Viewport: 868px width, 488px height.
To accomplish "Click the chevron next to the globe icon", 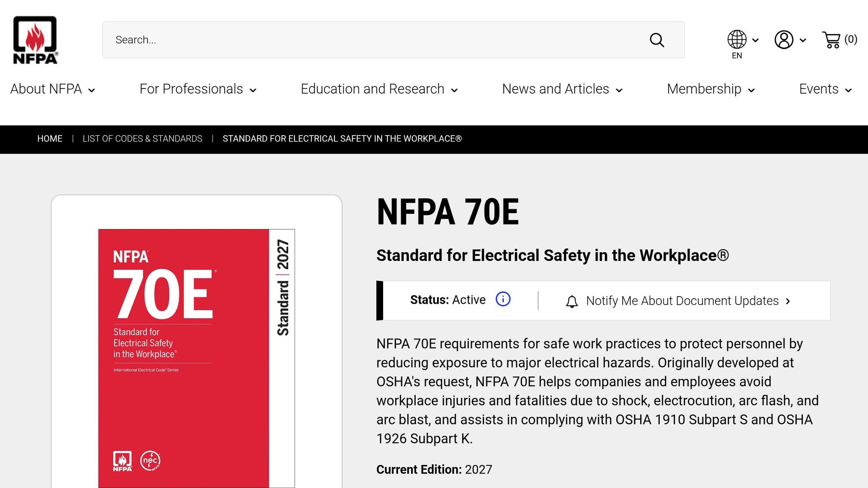I will coord(755,40).
